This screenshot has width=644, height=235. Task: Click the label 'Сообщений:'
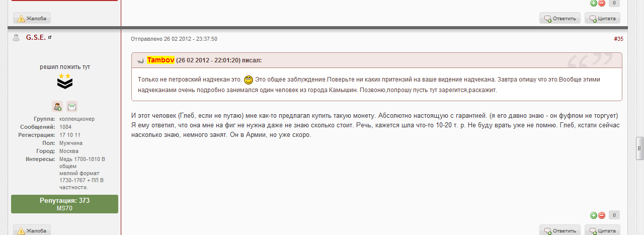(x=37, y=127)
